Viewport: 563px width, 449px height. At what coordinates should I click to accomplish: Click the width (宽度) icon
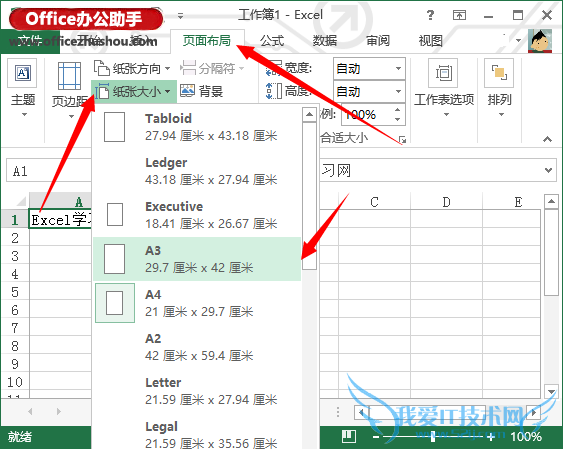pyautogui.click(x=274, y=68)
